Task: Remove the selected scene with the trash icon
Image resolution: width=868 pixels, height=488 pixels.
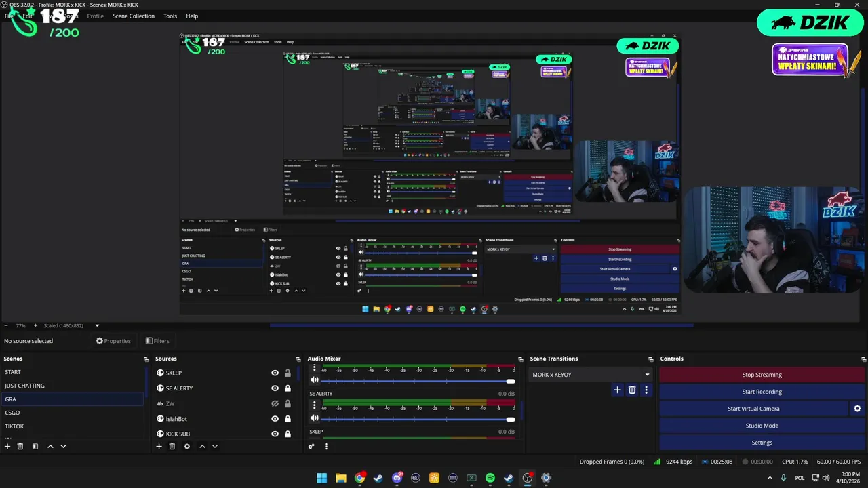Action: pyautogui.click(x=20, y=446)
